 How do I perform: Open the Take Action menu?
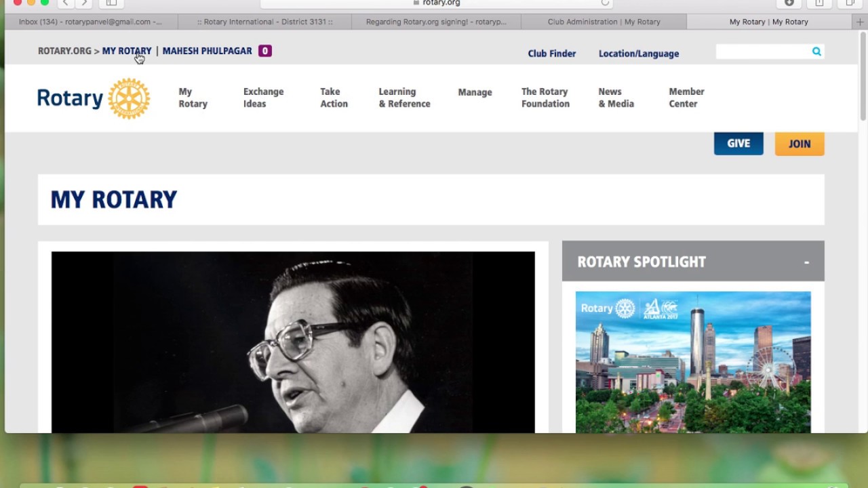click(334, 98)
